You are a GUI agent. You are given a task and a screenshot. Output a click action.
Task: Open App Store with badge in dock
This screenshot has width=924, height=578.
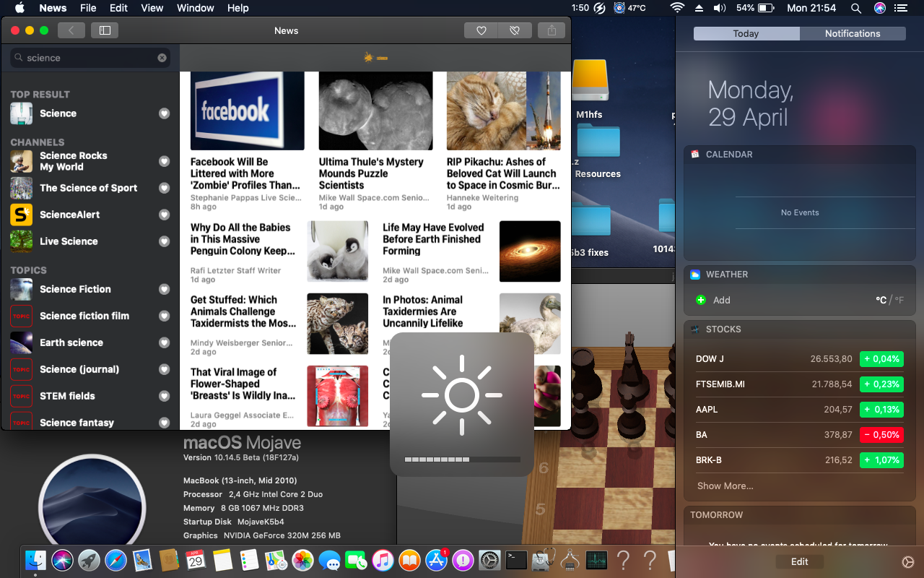(436, 560)
